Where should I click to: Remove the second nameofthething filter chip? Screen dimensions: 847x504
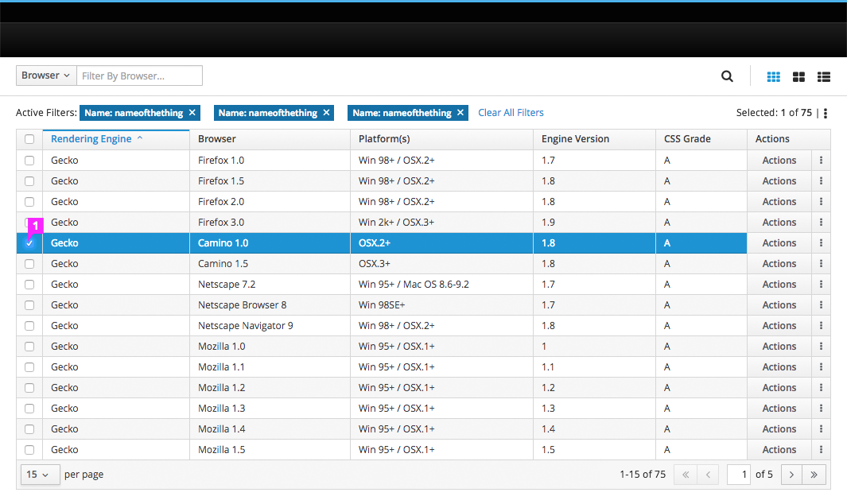coord(326,112)
